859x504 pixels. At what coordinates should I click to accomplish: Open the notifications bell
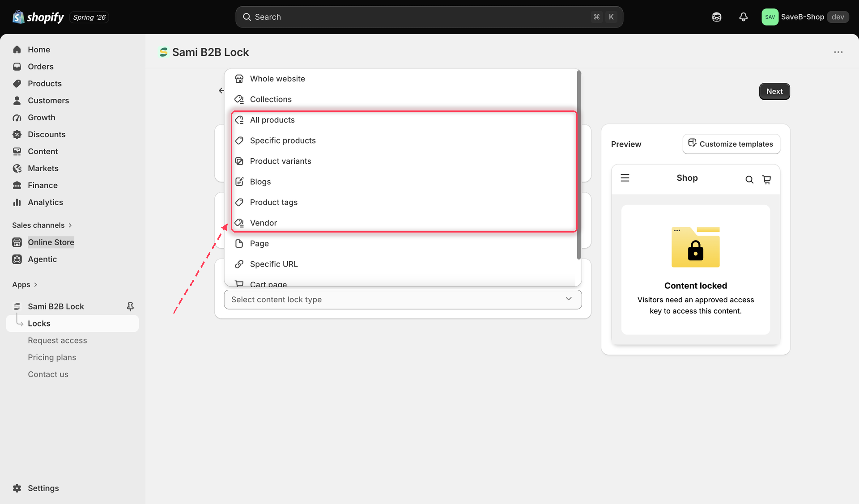[743, 17]
